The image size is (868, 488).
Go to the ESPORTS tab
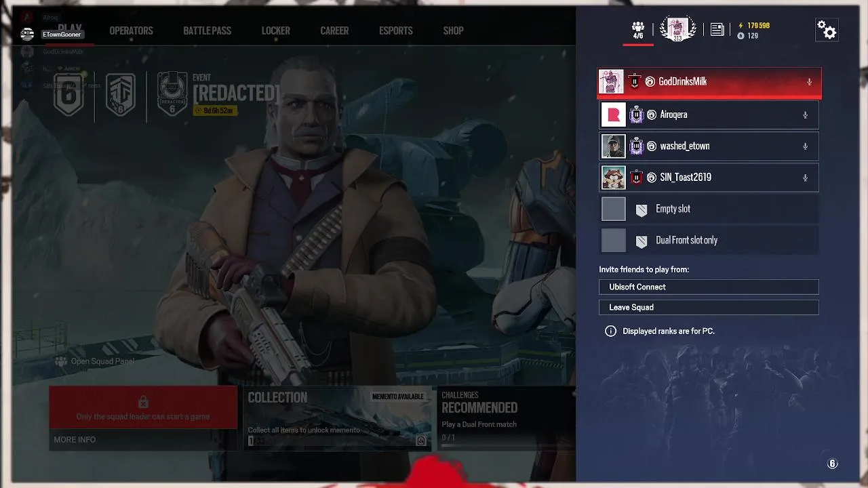[x=396, y=30]
